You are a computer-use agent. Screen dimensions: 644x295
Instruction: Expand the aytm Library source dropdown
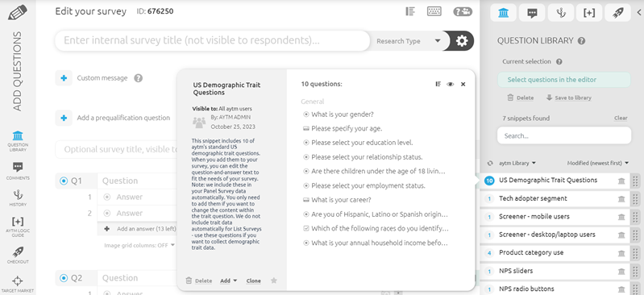[517, 163]
